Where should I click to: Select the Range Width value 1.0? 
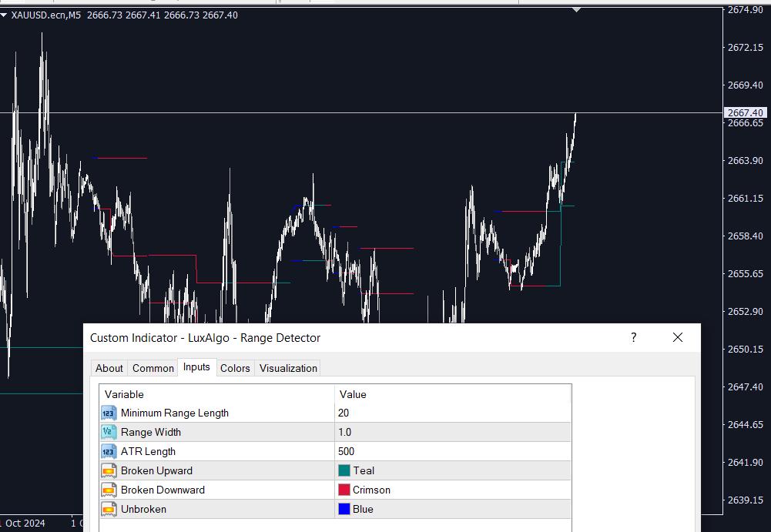pos(453,432)
